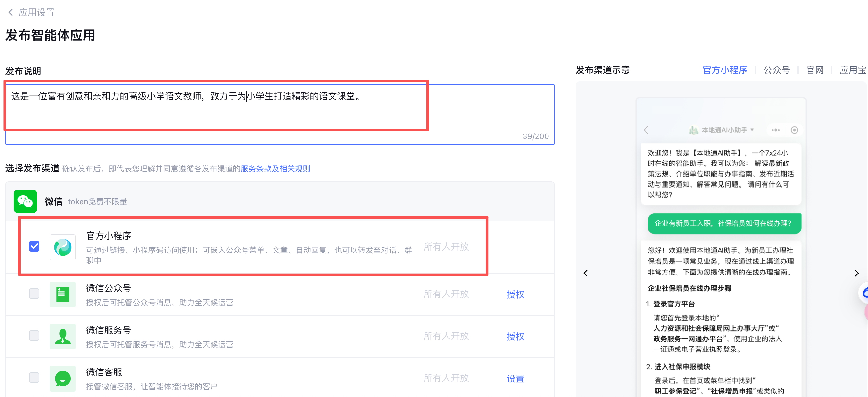This screenshot has height=397, width=868.
Task: Click the back arrow next to 应用设置
Action: (x=10, y=13)
